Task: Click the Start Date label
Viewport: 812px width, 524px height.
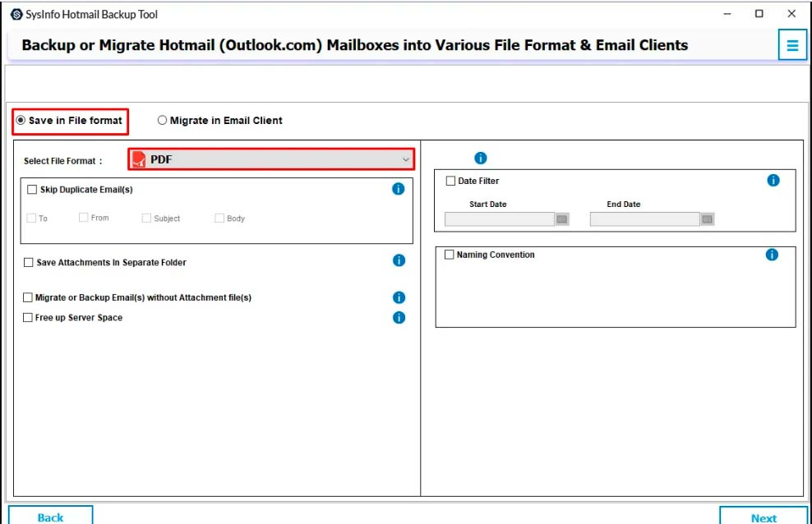Action: tap(488, 205)
